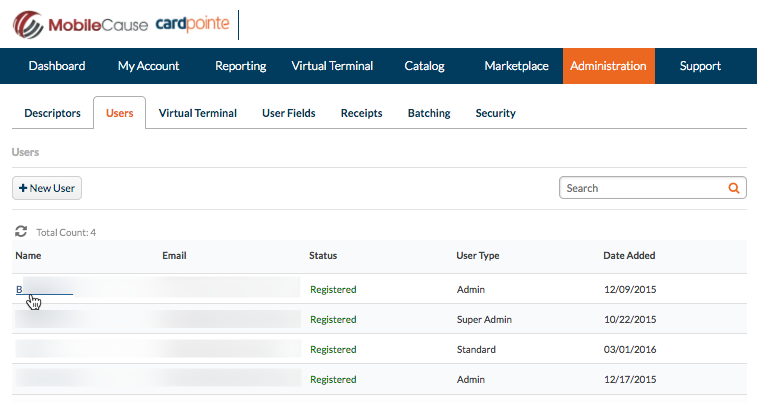Click the User Type column header
Viewport: 757px width, 403px height.
[x=478, y=255]
